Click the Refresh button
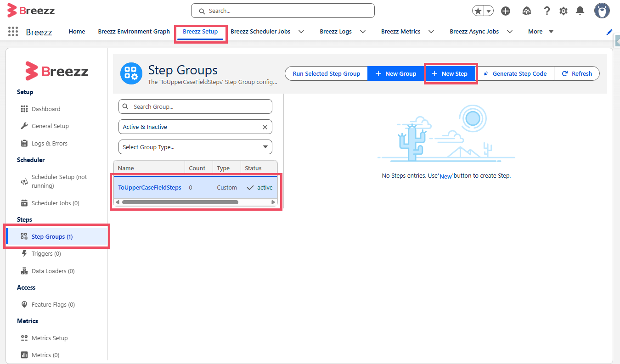Viewport: 620px width, 364px height. click(x=577, y=73)
